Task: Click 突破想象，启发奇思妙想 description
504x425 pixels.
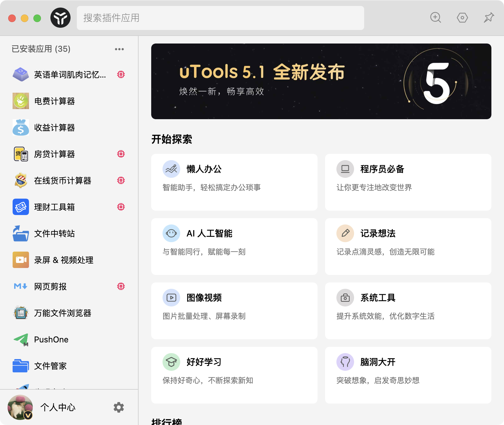Action: (x=378, y=381)
